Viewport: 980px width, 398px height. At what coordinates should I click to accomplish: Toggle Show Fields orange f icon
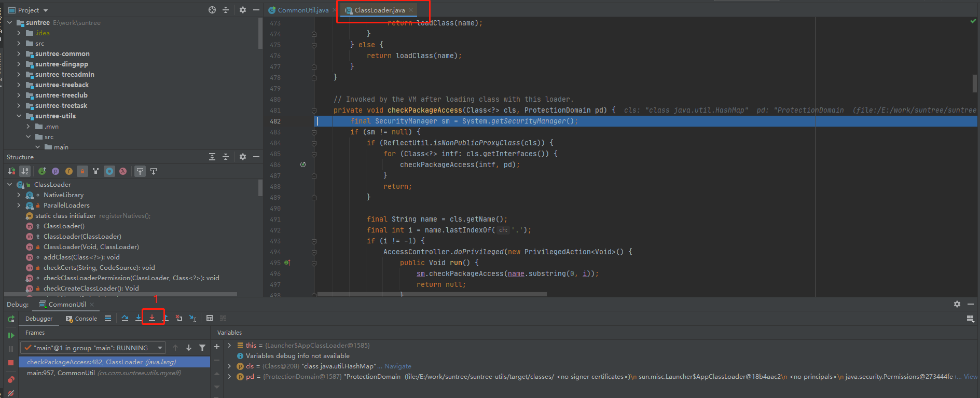pos(69,171)
